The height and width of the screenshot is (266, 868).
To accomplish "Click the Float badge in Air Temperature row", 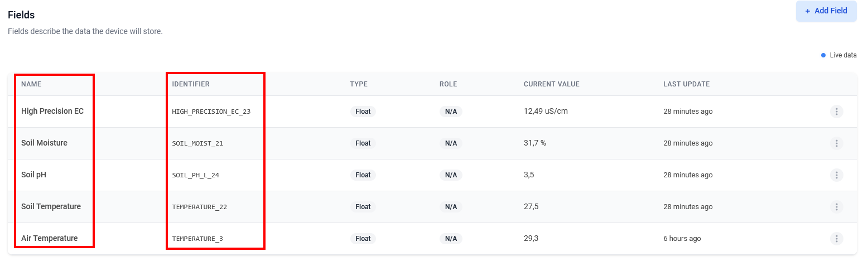I will coord(363,239).
